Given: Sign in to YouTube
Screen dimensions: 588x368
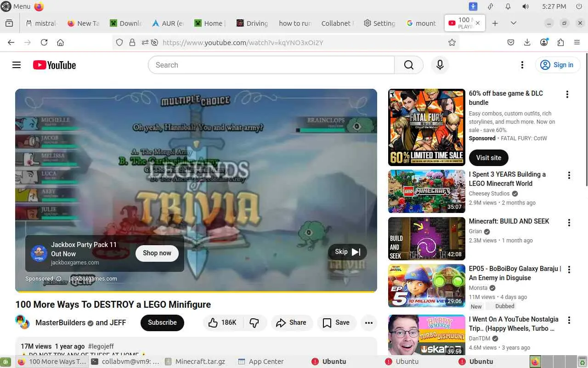Looking at the screenshot, I should (x=558, y=65).
